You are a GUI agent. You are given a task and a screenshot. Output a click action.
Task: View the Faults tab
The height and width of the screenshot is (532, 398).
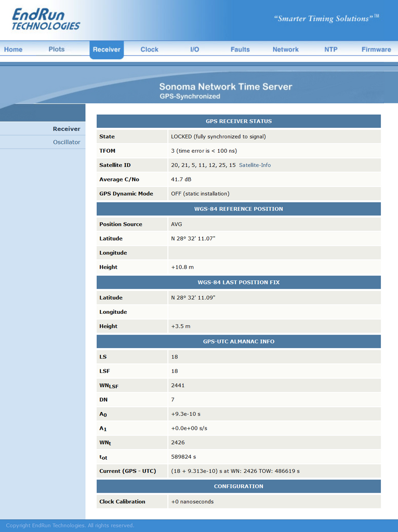coord(240,49)
